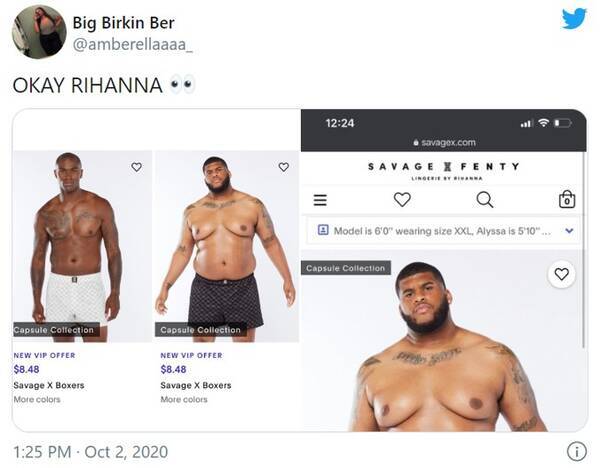Open the Savage X Fenty hamburger menu
600x468 pixels.
pos(320,199)
